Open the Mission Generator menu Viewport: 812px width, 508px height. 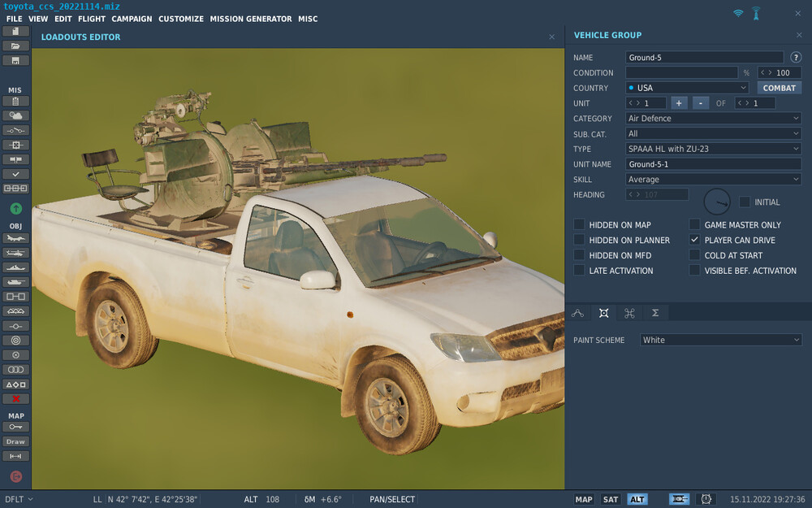click(x=250, y=19)
